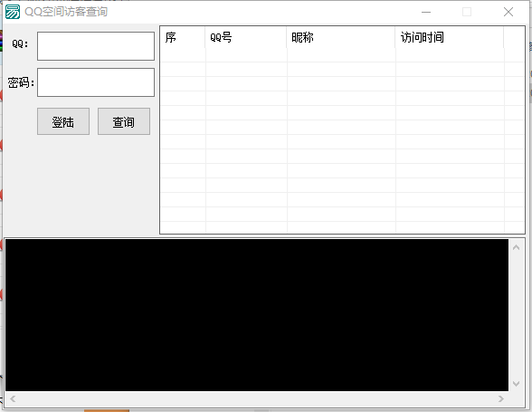Select the 序 column header
This screenshot has height=412, width=532.
point(183,37)
